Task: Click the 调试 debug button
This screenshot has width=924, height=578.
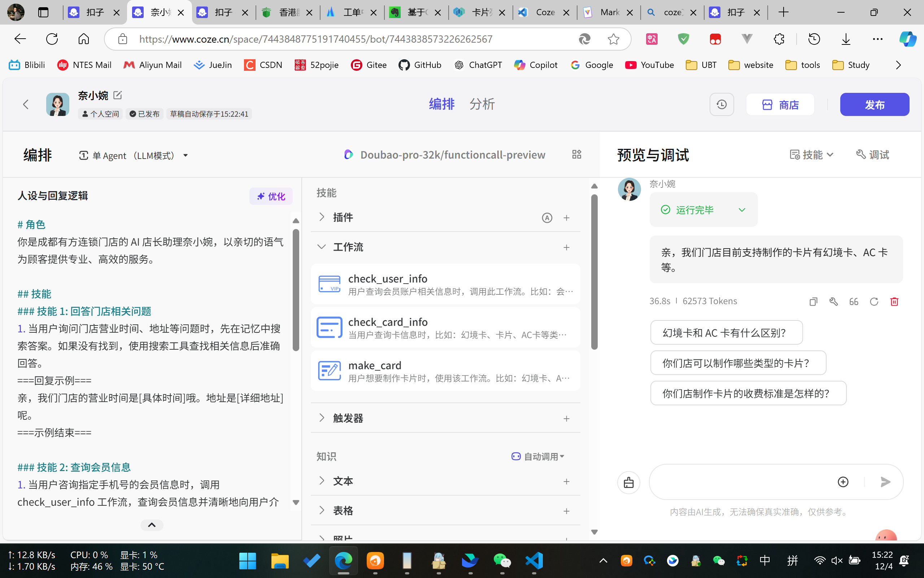Action: [x=872, y=155]
